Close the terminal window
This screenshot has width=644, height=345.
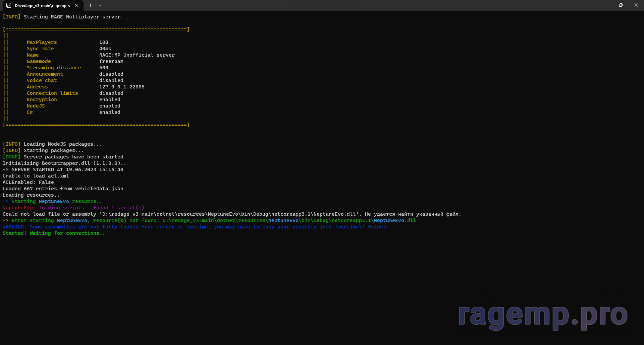(x=636, y=5)
